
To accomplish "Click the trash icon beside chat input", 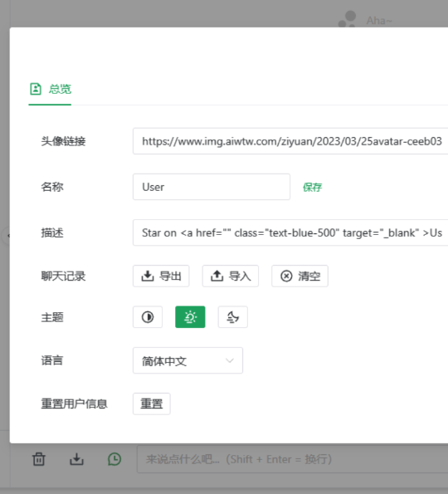I will click(x=39, y=459).
